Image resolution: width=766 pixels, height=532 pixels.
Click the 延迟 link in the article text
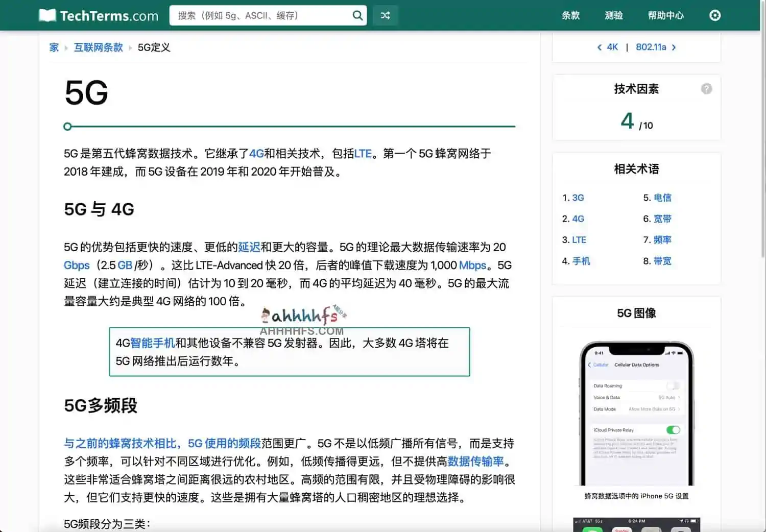(x=249, y=247)
